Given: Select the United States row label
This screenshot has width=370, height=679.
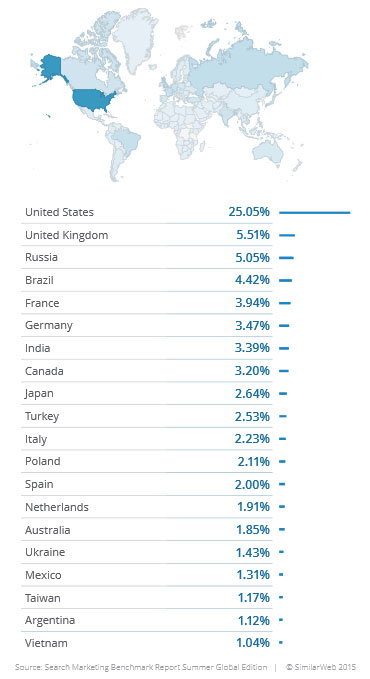Looking at the screenshot, I should [59, 212].
